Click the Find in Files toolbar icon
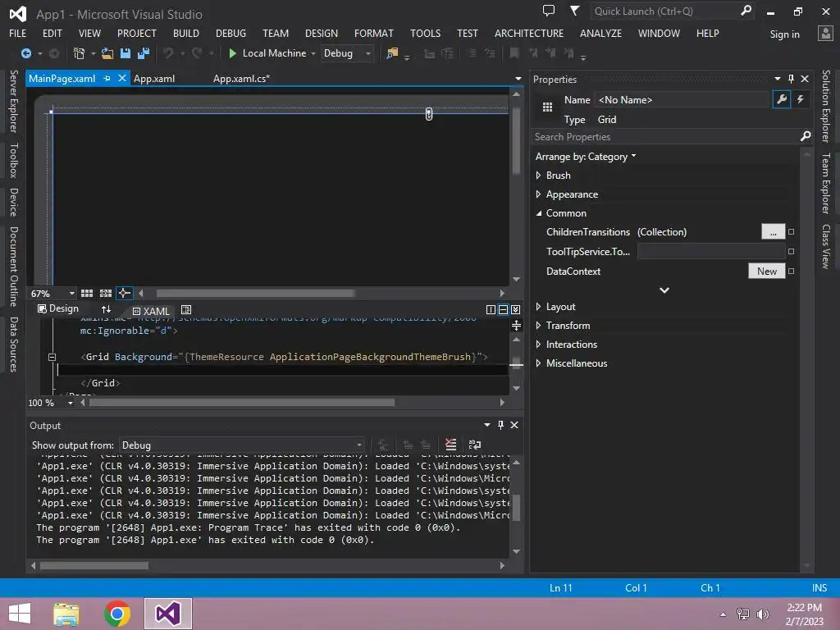840x630 pixels. point(392,53)
